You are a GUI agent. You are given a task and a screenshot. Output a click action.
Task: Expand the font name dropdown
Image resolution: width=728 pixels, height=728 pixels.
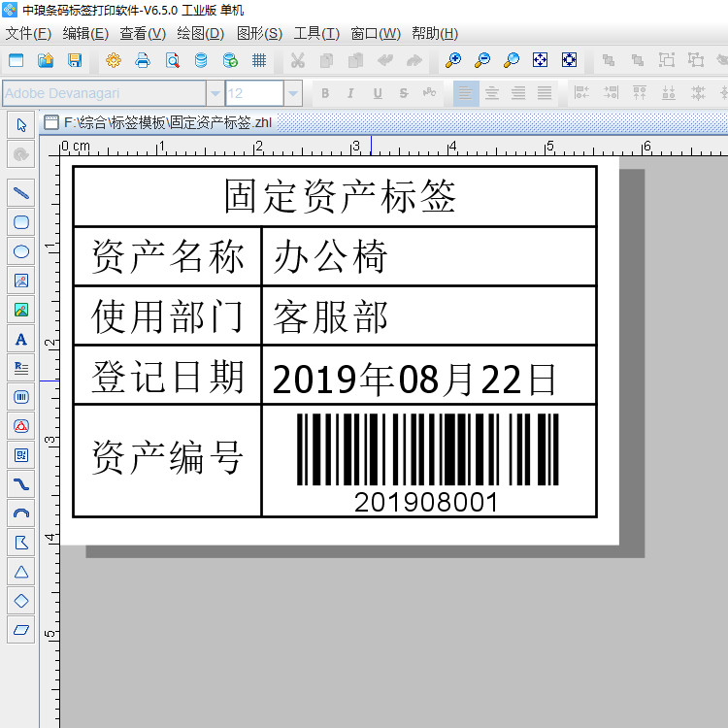[x=215, y=93]
